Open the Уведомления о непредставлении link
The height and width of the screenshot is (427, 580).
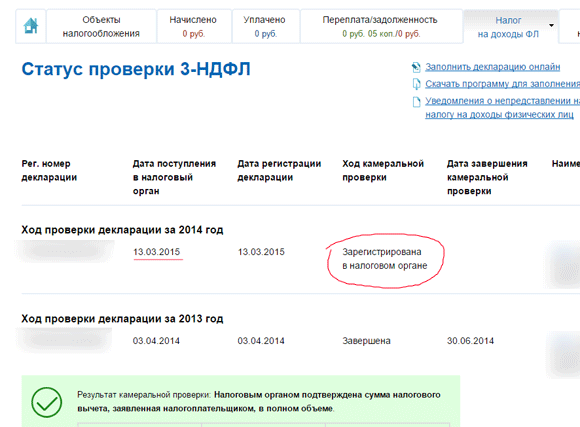(502, 107)
